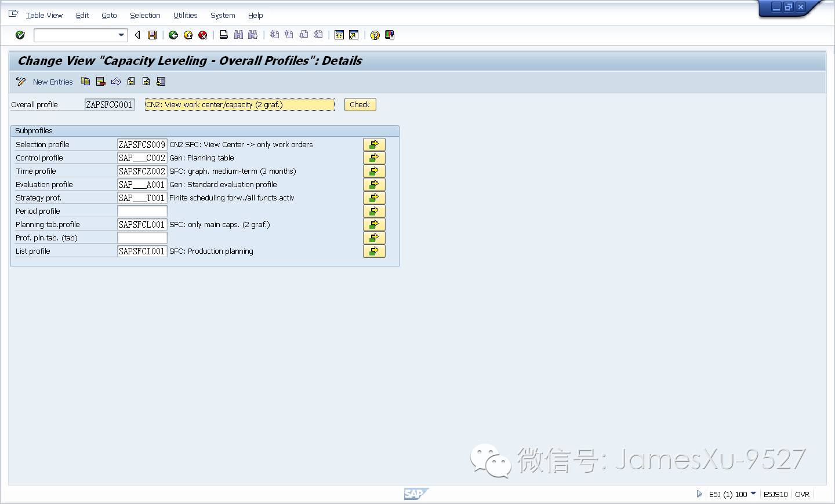
Task: Open the System menu
Action: click(x=223, y=16)
